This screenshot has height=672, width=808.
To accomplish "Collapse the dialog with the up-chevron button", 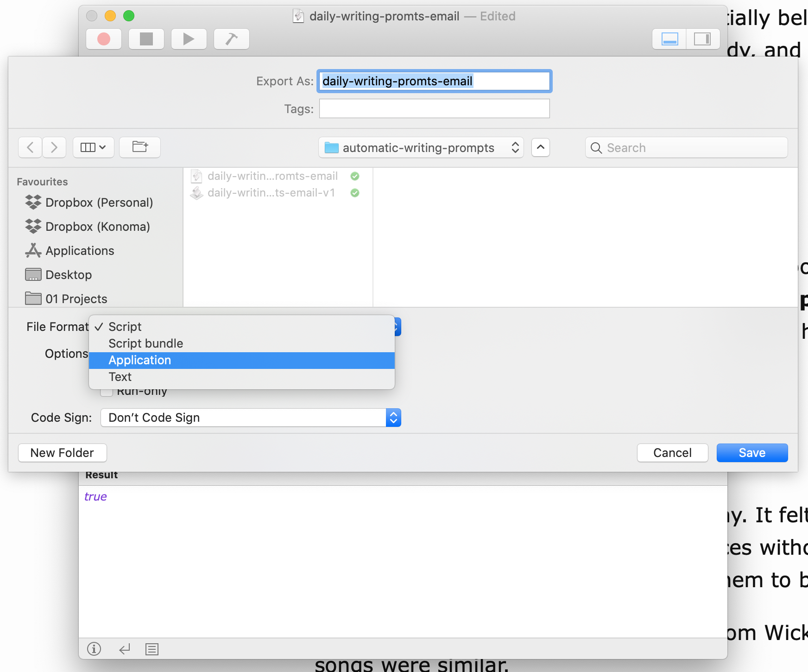I will [541, 147].
